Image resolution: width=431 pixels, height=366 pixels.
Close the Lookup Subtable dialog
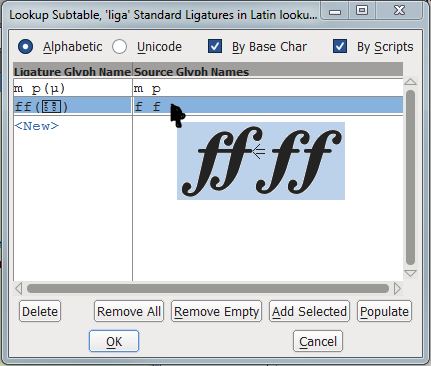399,11
